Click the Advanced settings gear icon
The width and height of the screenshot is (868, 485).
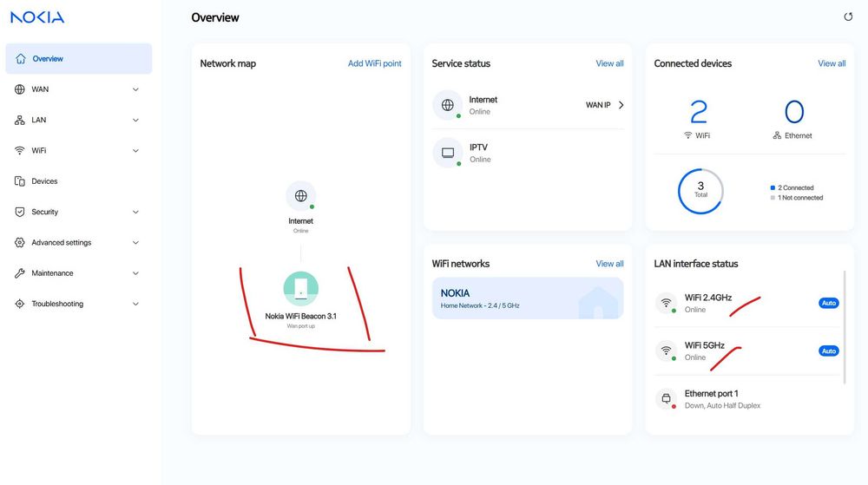(x=20, y=242)
